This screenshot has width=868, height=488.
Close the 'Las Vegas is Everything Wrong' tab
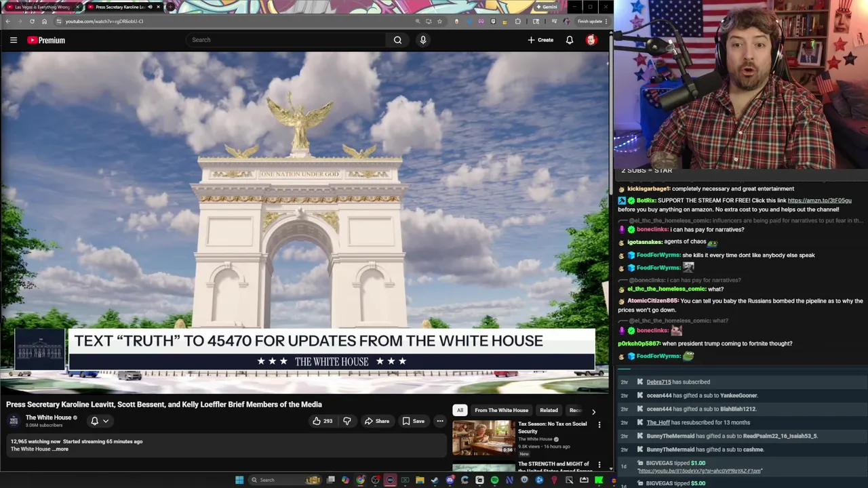(77, 7)
